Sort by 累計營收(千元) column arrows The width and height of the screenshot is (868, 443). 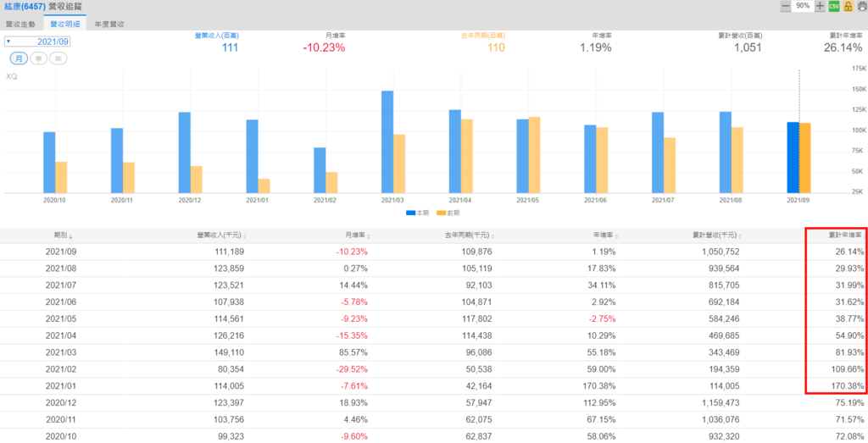(x=741, y=236)
